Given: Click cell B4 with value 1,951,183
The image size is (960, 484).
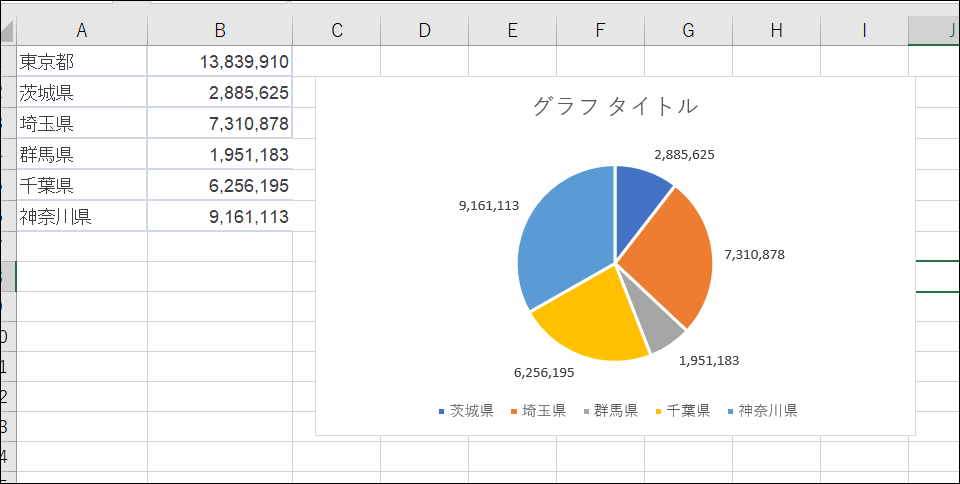Looking at the screenshot, I should 220,154.
